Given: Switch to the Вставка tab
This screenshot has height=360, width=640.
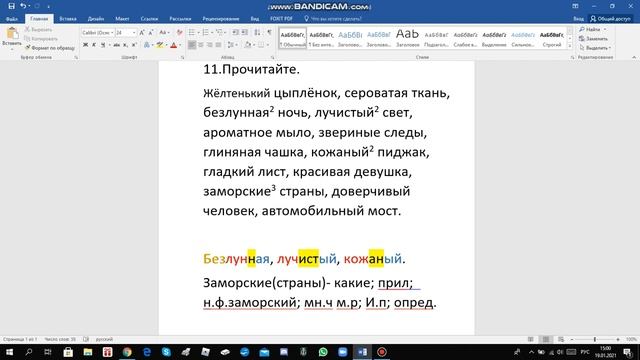Looking at the screenshot, I should (x=68, y=19).
